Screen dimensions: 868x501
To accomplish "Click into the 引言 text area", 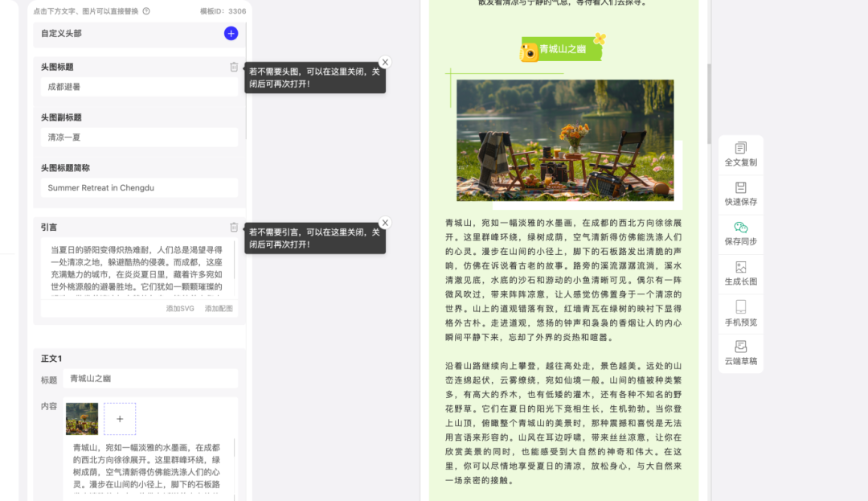I will (138, 269).
